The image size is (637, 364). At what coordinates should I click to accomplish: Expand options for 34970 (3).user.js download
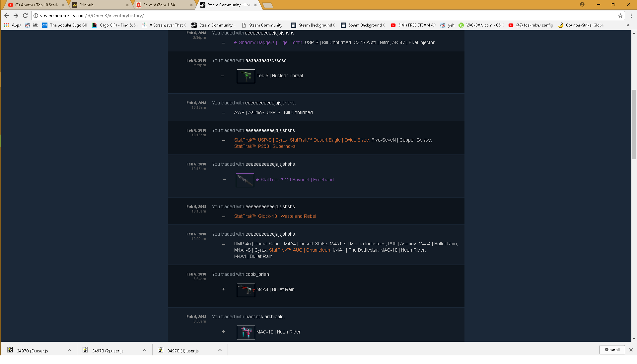[x=69, y=350]
